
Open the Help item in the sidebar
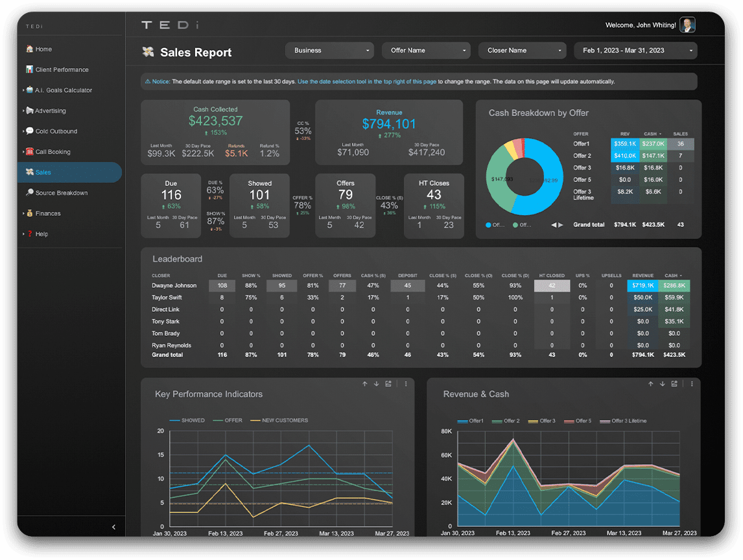pos(41,234)
